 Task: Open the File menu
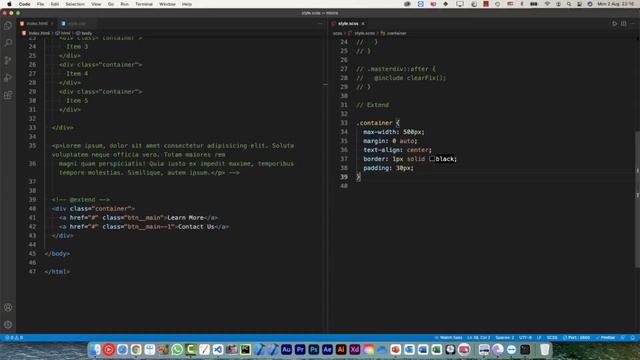click(40, 4)
